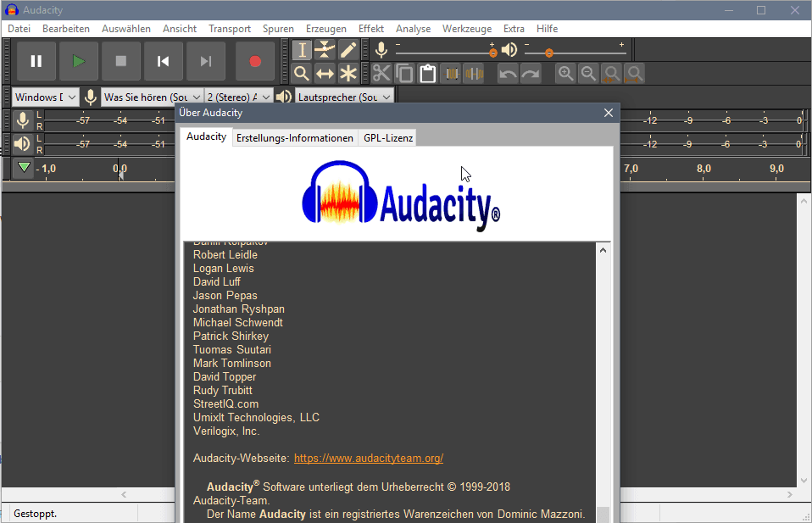This screenshot has width=812, height=523.
Task: Click the playback meter speaker icon
Action: point(22,144)
